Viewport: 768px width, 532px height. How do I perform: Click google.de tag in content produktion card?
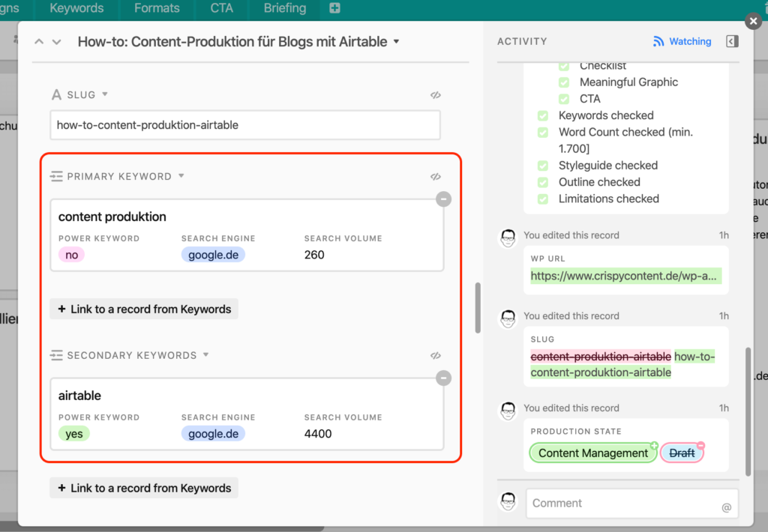pos(213,255)
